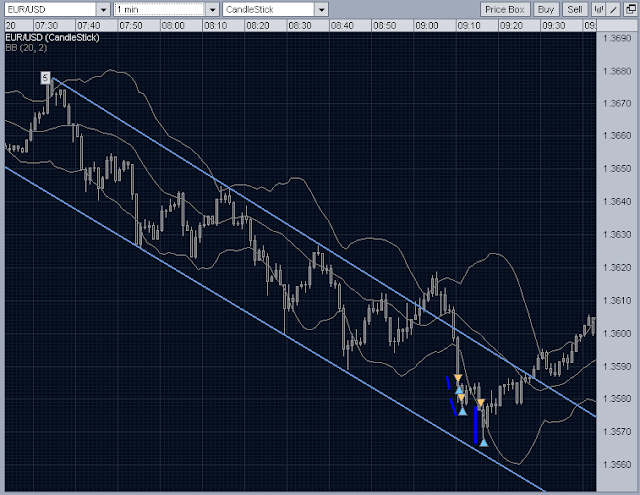Open the CandleStick chart type dropdown arrow

coord(322,9)
